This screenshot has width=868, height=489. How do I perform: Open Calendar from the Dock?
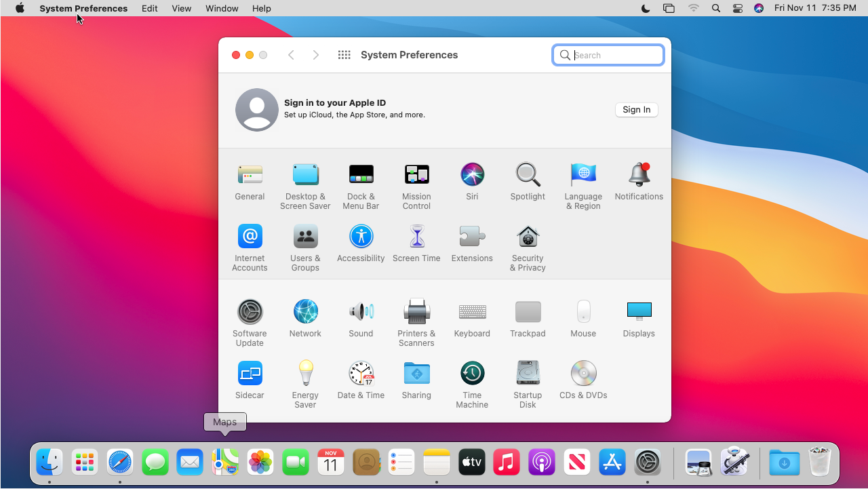point(331,462)
